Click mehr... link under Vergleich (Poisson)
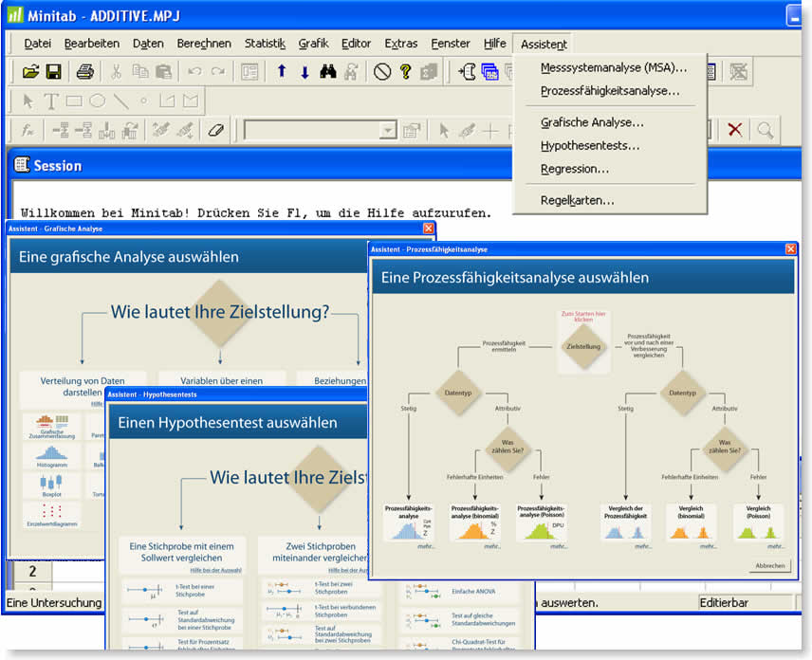 click(x=775, y=546)
